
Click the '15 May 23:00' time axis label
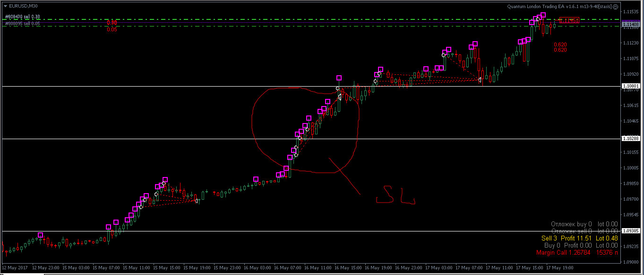[x=226, y=267]
